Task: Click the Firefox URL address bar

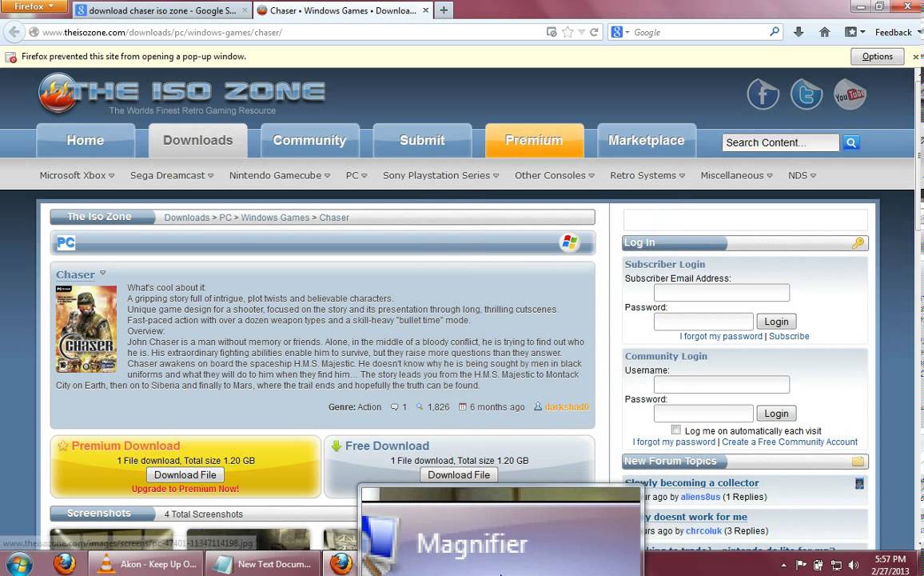Action: point(292,33)
